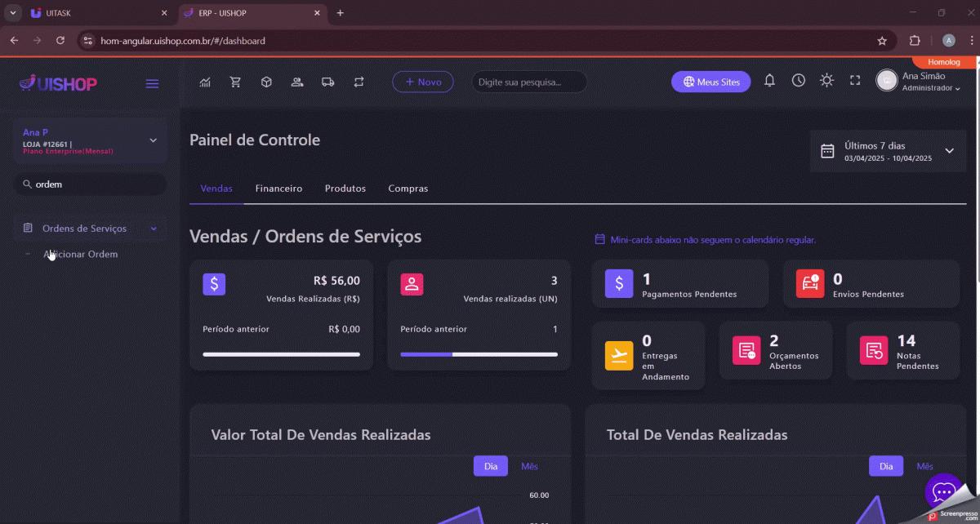Open the shopping cart icon in toolbar
The width and height of the screenshot is (980, 524).
(235, 82)
